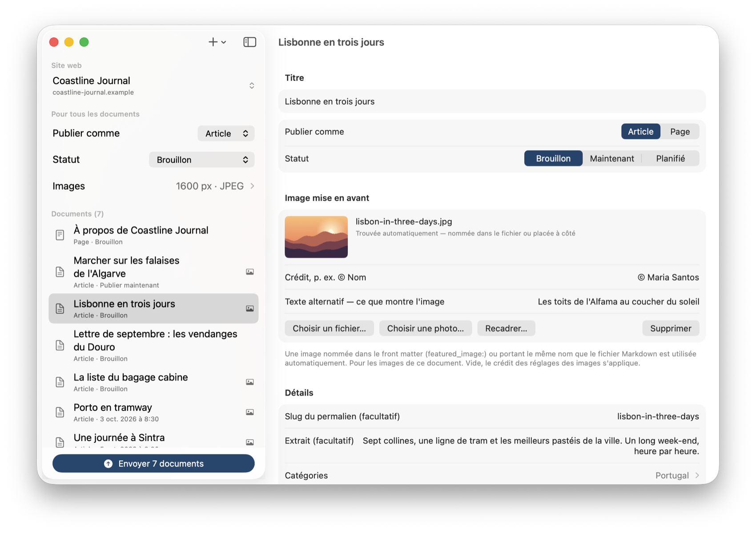Click coastline-journal.example site URL
Screen dimensions: 756x533
pos(93,93)
